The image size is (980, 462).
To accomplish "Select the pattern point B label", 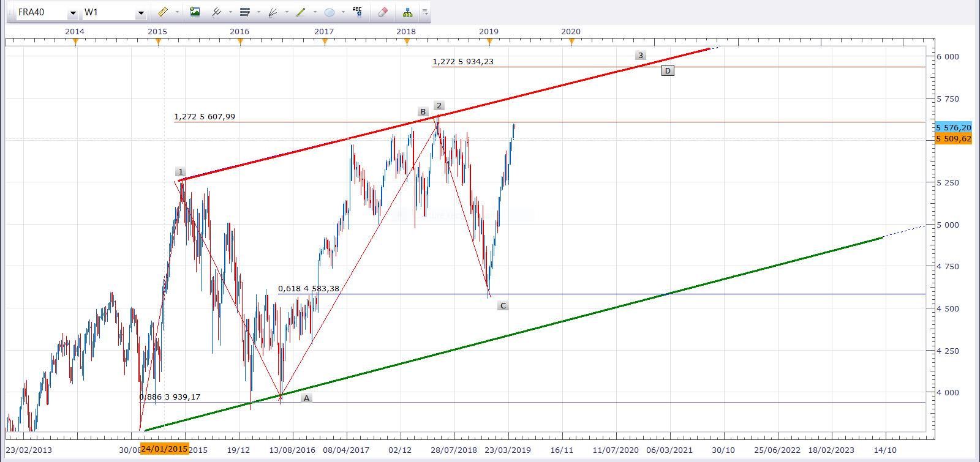I will point(423,112).
